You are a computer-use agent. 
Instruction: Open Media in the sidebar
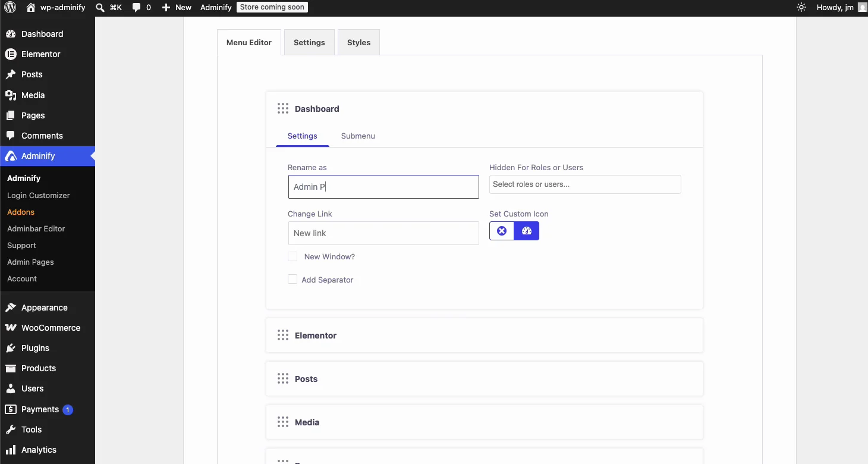pyautogui.click(x=48, y=95)
